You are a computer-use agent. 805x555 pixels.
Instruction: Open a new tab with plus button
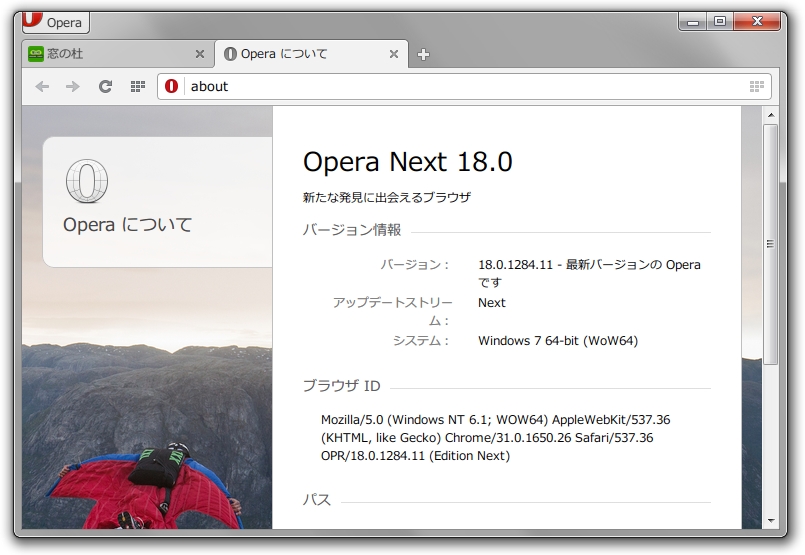click(423, 54)
